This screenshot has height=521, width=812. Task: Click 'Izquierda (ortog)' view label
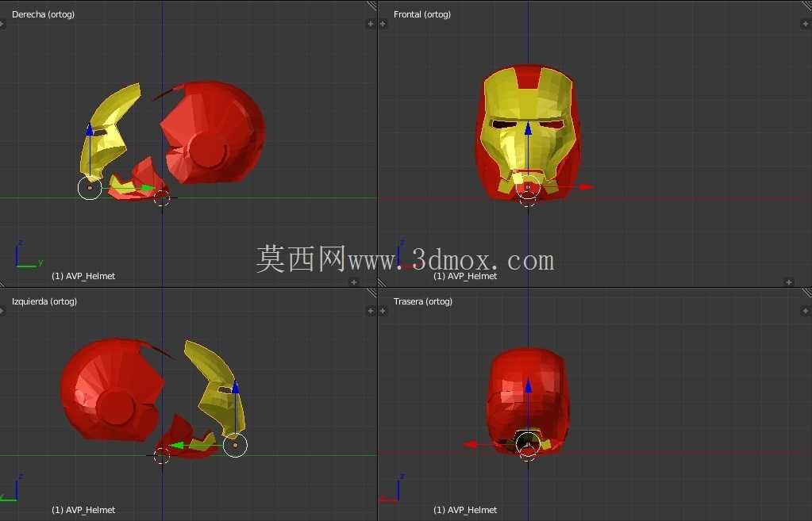[44, 301]
